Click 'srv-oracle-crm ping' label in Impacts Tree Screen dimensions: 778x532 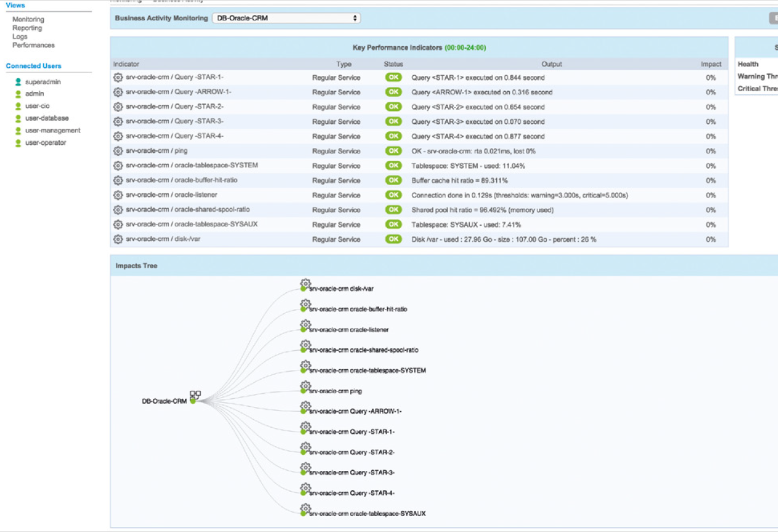pyautogui.click(x=335, y=391)
